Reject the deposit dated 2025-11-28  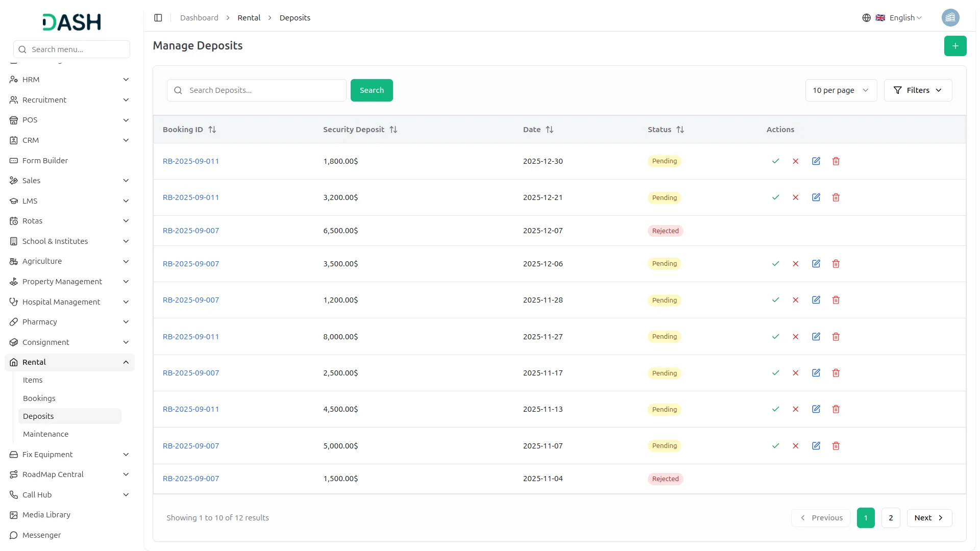tap(795, 300)
